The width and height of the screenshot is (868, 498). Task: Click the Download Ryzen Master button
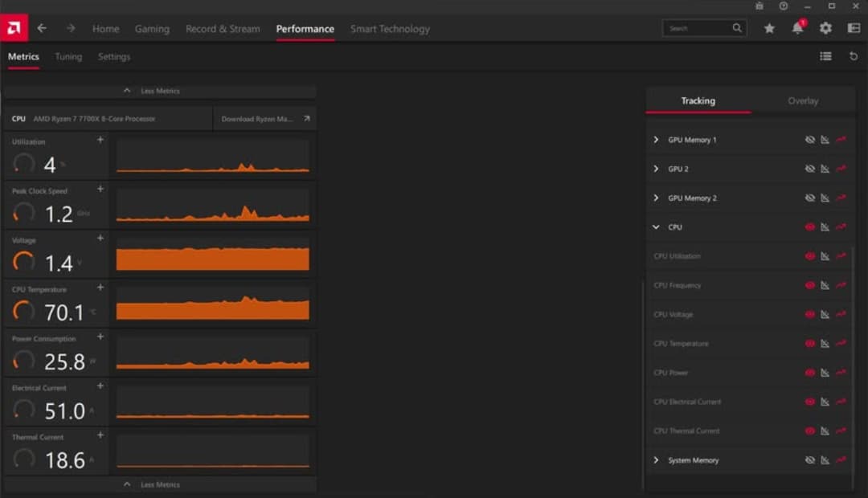click(x=264, y=118)
